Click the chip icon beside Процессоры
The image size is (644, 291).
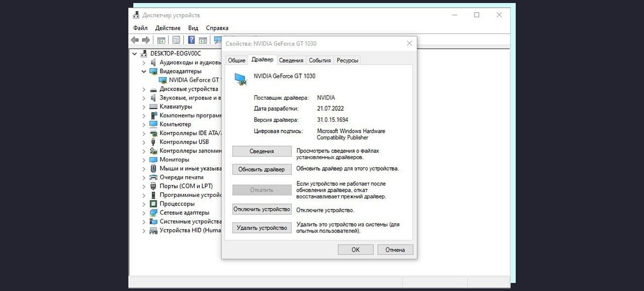154,204
